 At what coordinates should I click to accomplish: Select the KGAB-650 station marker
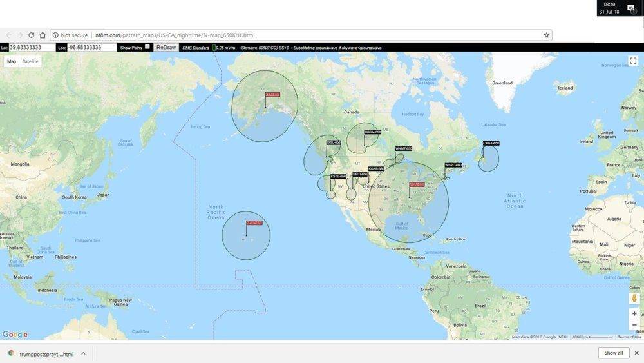click(376, 169)
